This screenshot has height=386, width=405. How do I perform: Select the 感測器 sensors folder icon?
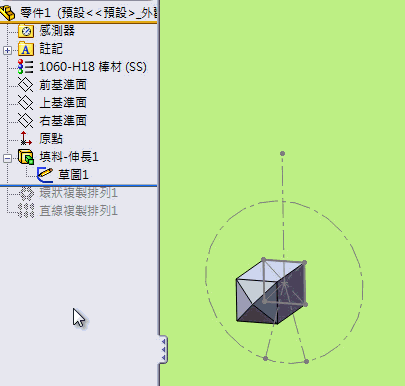point(26,31)
